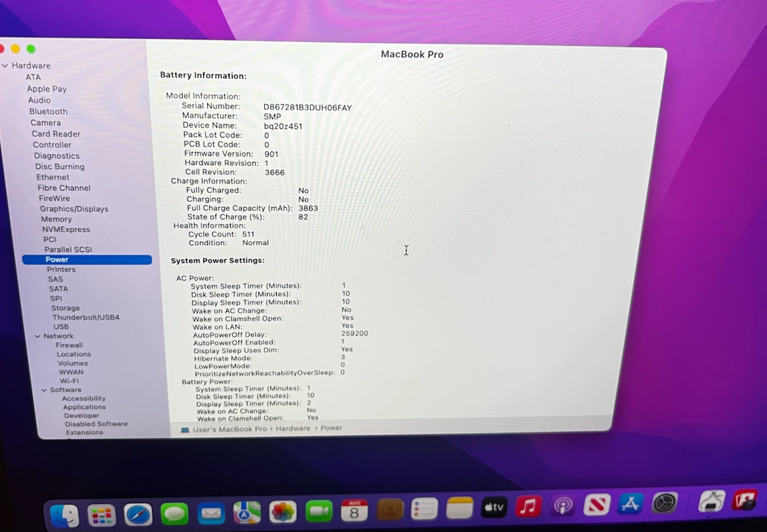Select Disc Burning entry
Viewport: 767px width, 532px height.
coord(60,166)
